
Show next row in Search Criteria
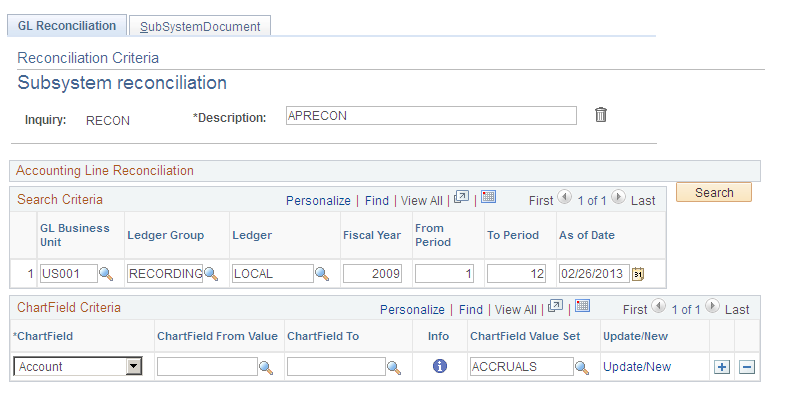coord(618,197)
